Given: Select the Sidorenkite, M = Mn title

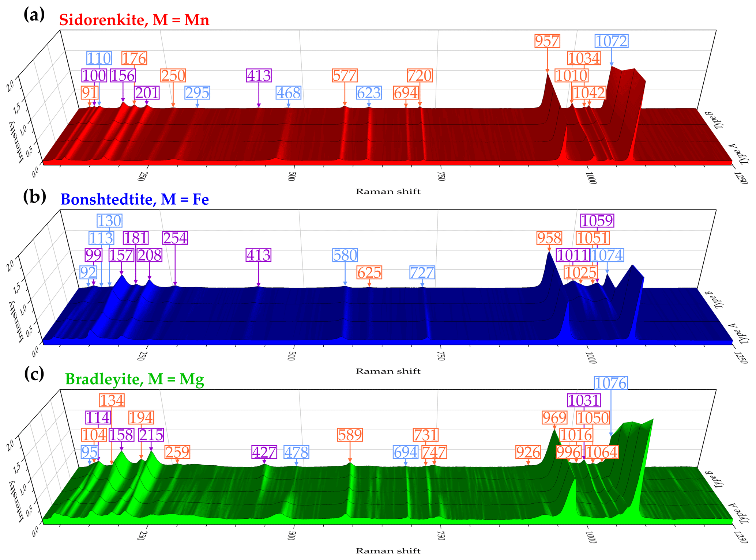Looking at the screenshot, I should 134,20.
